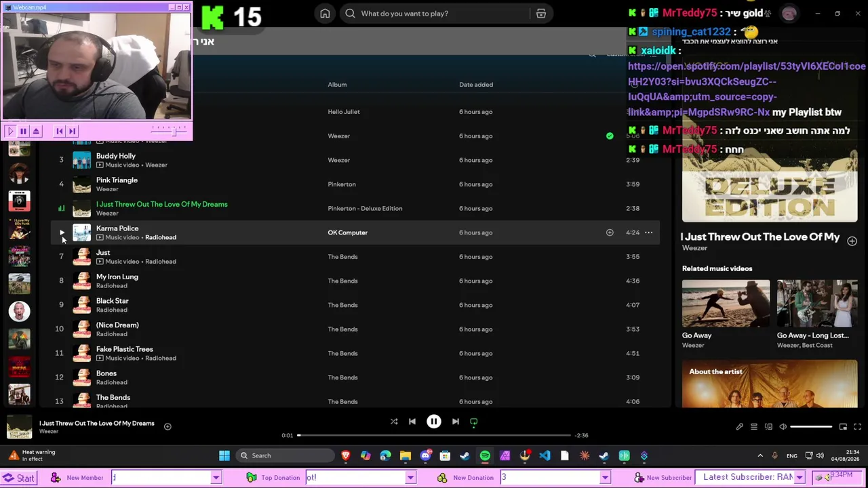
Task: Open Discord from the taskbar
Action: (x=425, y=455)
